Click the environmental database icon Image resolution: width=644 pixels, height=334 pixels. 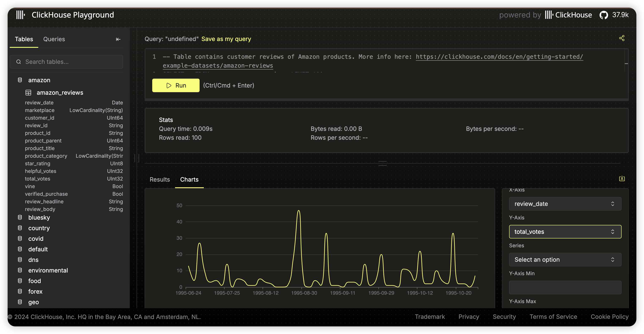[x=20, y=270]
